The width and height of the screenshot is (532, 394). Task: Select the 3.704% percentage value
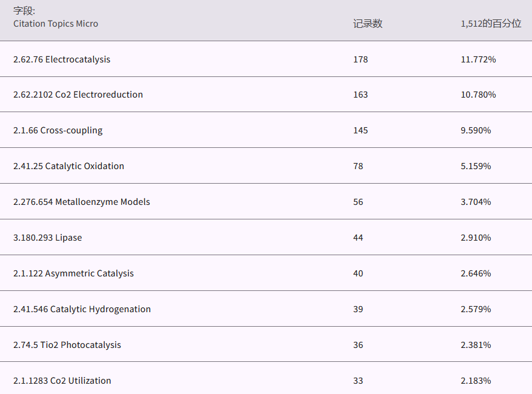(x=476, y=202)
